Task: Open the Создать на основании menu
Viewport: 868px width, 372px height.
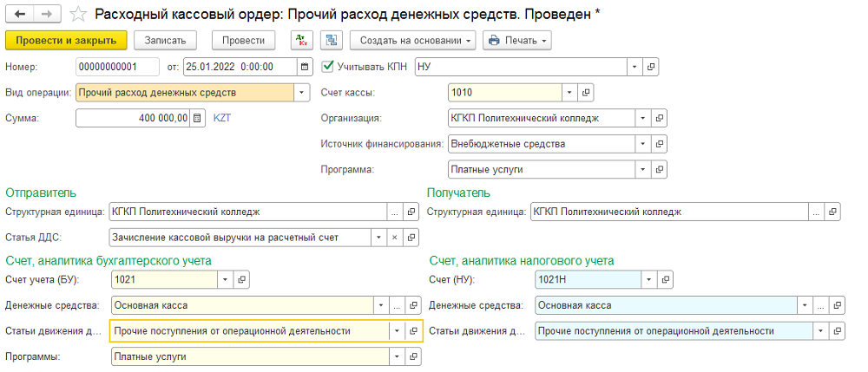Action: pyautogui.click(x=412, y=41)
